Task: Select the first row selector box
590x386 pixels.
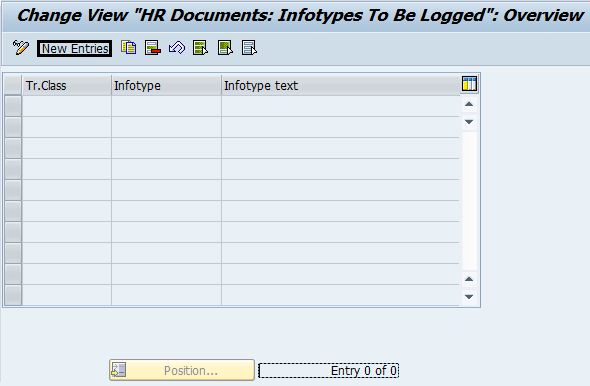Action: (13, 106)
